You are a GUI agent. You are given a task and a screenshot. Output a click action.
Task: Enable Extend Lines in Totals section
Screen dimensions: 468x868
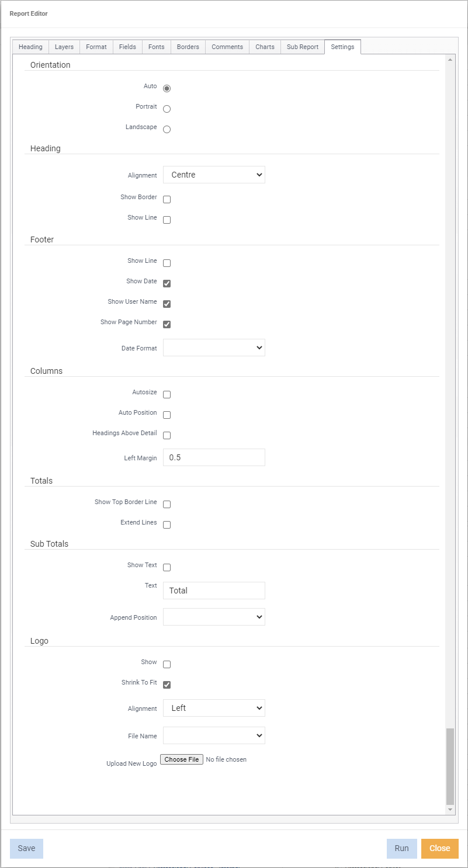[167, 524]
